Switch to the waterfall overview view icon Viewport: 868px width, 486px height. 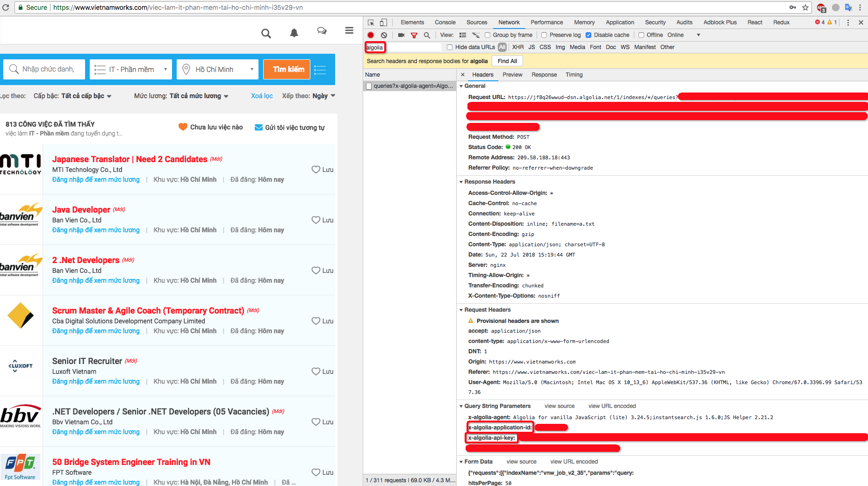tap(476, 35)
